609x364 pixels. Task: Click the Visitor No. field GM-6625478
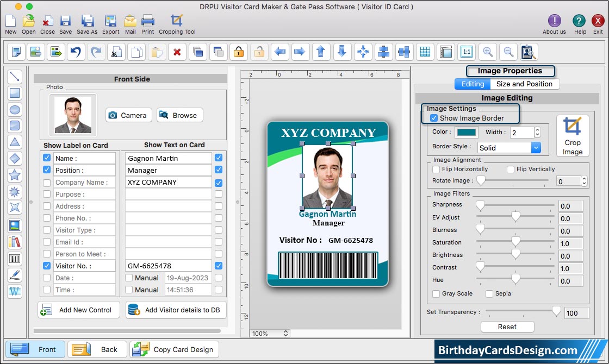(x=168, y=266)
